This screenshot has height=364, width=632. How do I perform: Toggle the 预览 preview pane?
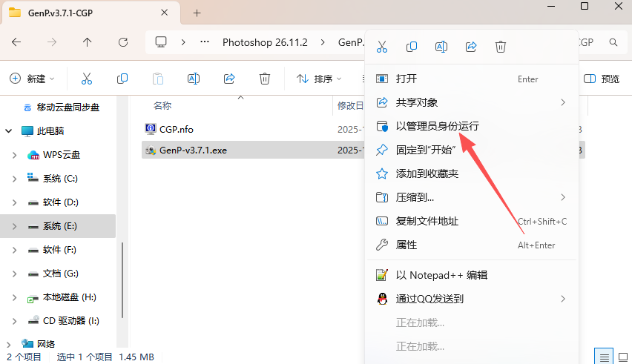coord(602,79)
